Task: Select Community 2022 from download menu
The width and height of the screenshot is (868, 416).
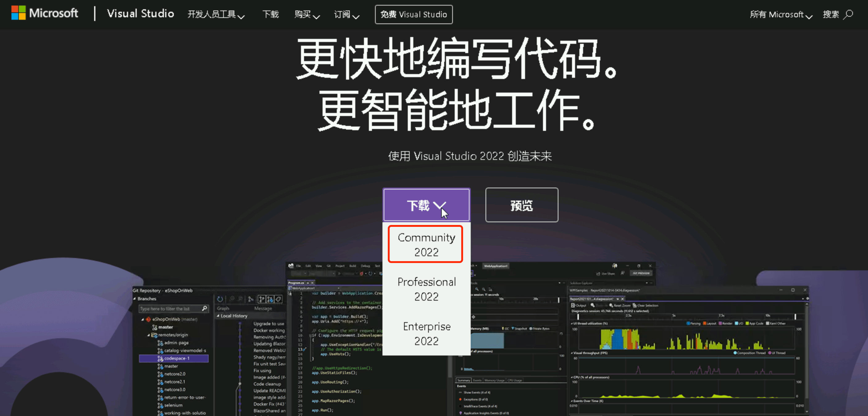Action: click(x=426, y=244)
